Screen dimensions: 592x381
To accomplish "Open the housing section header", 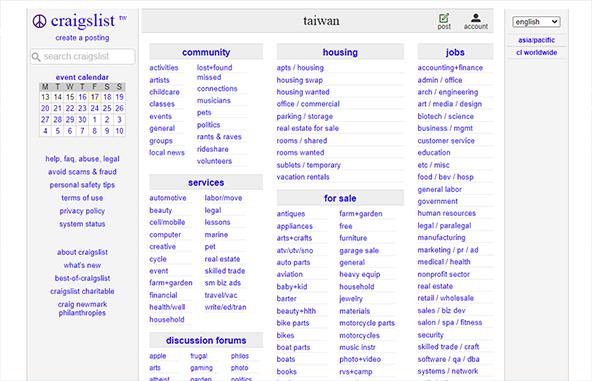I will [x=340, y=52].
